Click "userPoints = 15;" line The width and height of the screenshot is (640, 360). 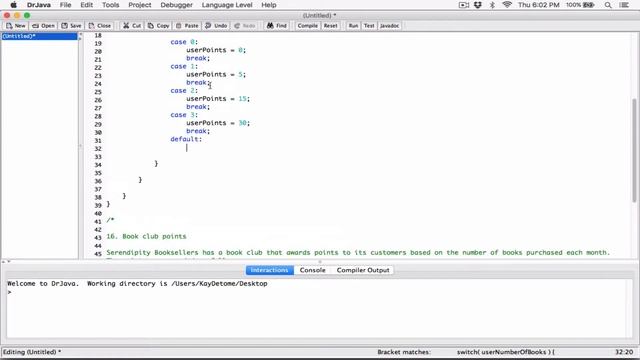(x=218, y=99)
